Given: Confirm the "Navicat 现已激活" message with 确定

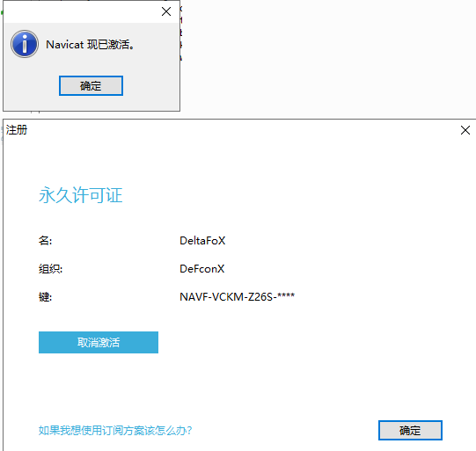Looking at the screenshot, I should click(91, 86).
